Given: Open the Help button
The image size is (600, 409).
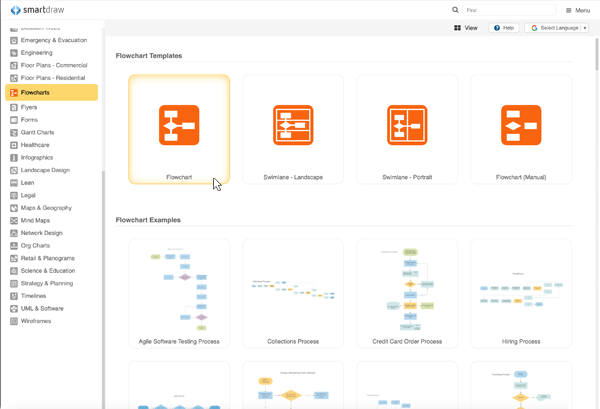Looking at the screenshot, I should click(504, 28).
